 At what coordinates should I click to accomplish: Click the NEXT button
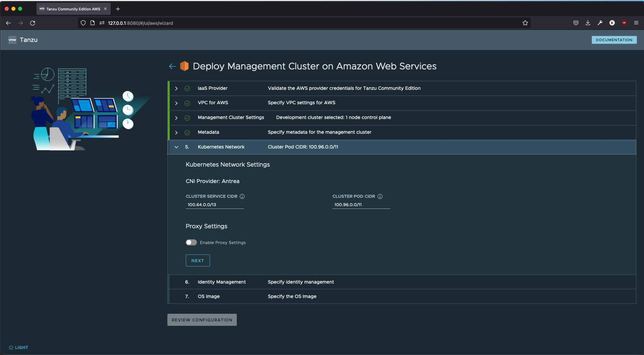(198, 260)
